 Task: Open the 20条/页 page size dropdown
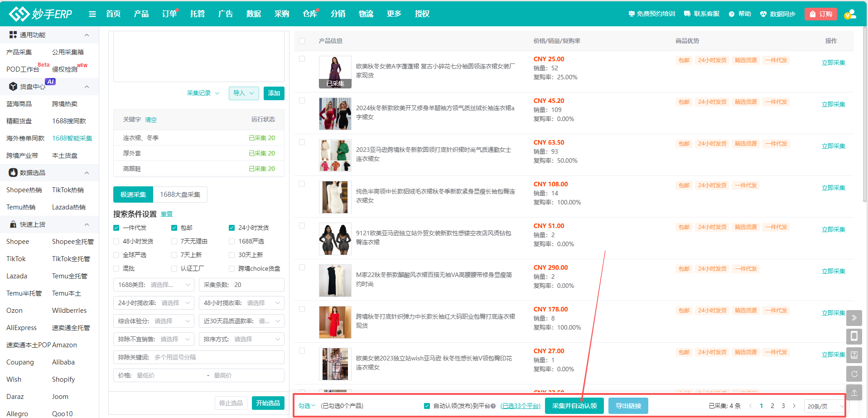(x=824, y=406)
